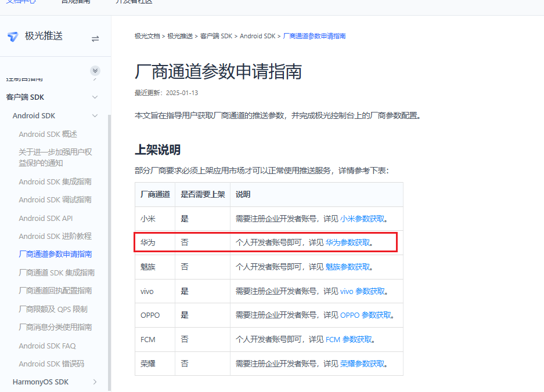The image size is (544, 392).
Task: Open Android SDK 进阶教程 page
Action: [x=55, y=236]
